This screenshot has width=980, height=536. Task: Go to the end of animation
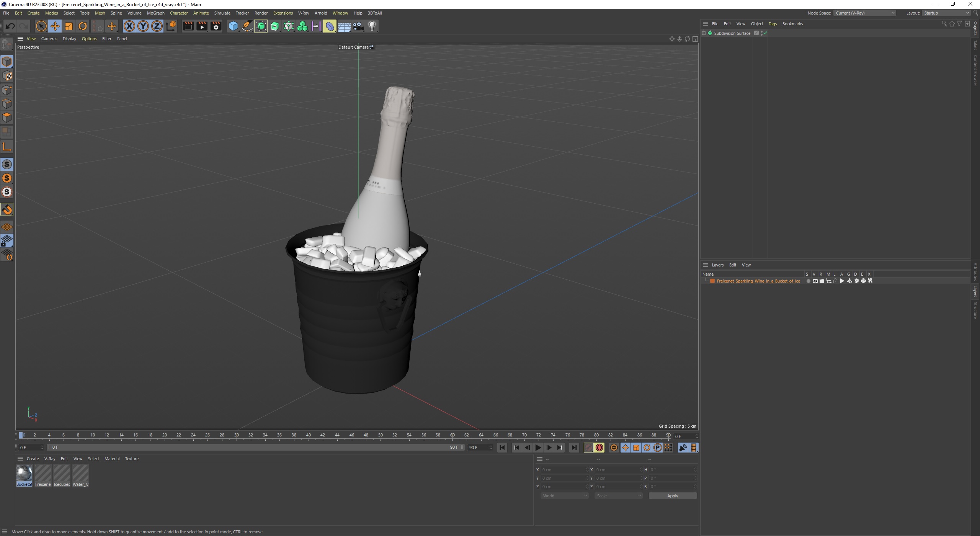pos(574,448)
